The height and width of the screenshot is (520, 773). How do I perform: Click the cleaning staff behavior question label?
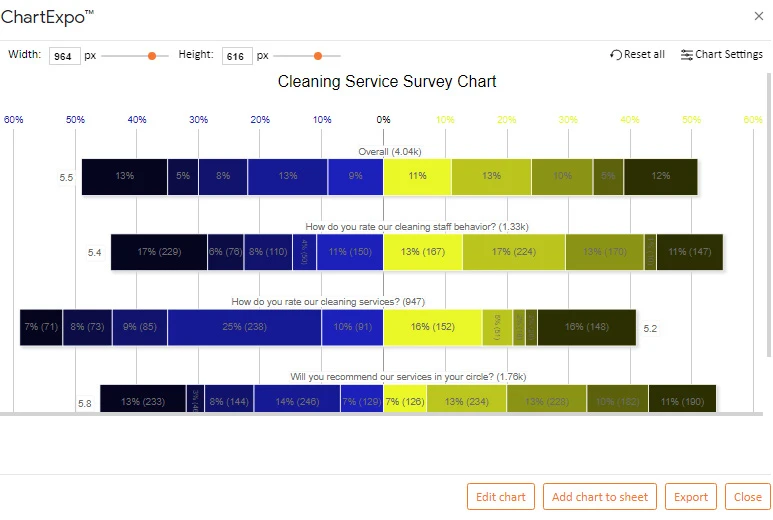[x=417, y=226]
